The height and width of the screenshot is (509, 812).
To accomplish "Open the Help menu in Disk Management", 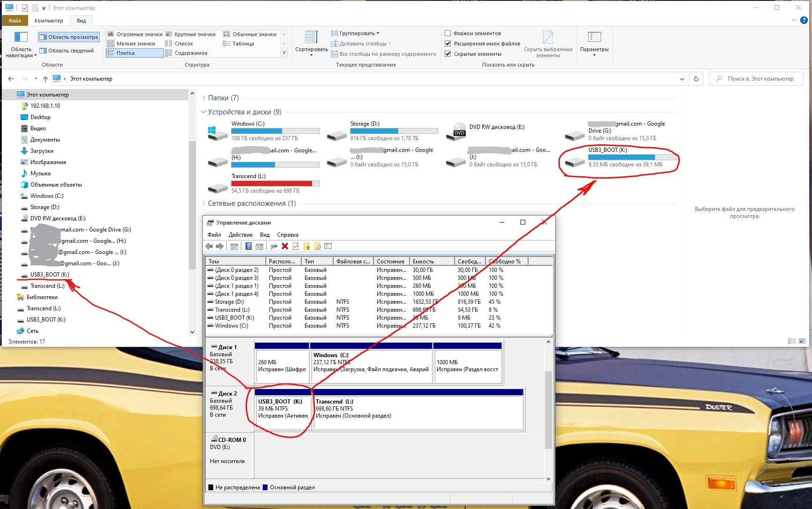I will pyautogui.click(x=288, y=235).
